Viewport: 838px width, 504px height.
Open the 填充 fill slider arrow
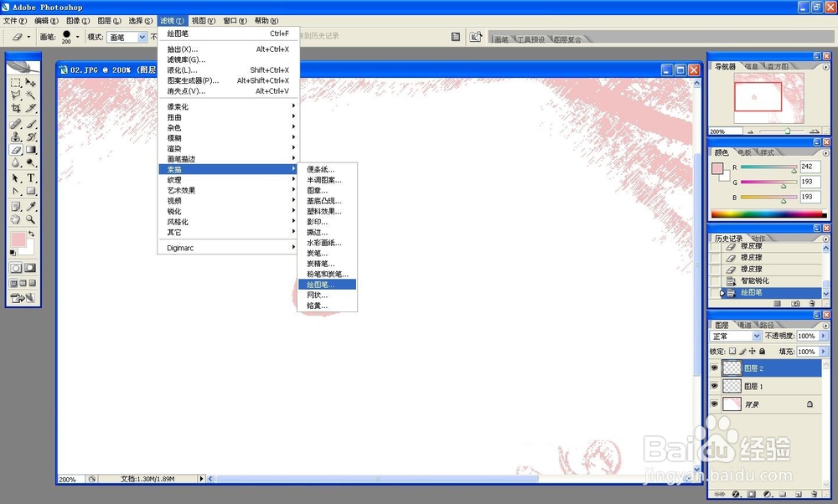pos(824,352)
